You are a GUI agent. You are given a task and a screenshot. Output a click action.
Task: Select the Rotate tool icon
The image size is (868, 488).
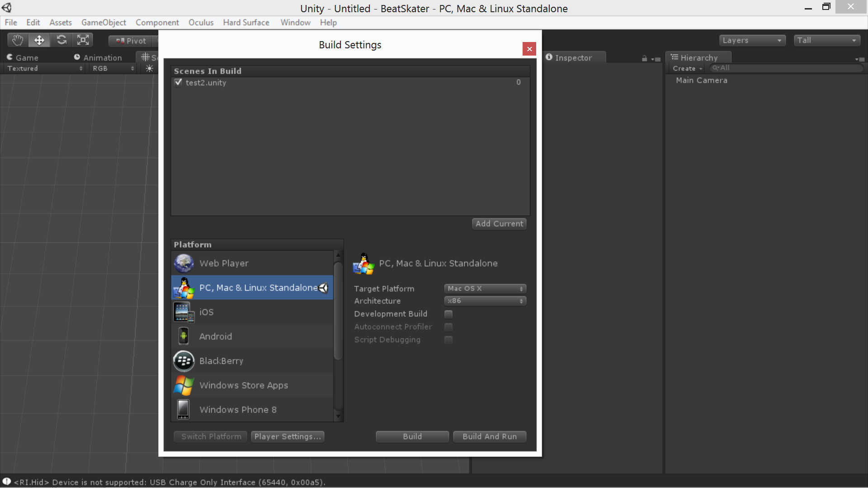tap(61, 40)
